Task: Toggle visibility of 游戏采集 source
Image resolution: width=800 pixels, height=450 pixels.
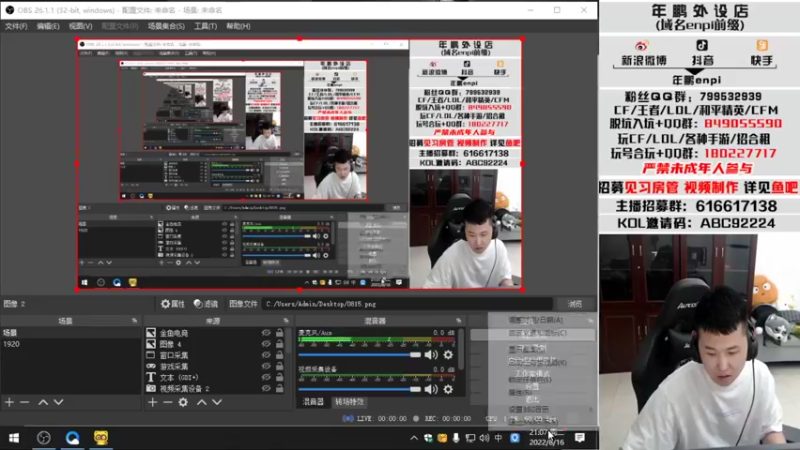Action: (266, 366)
